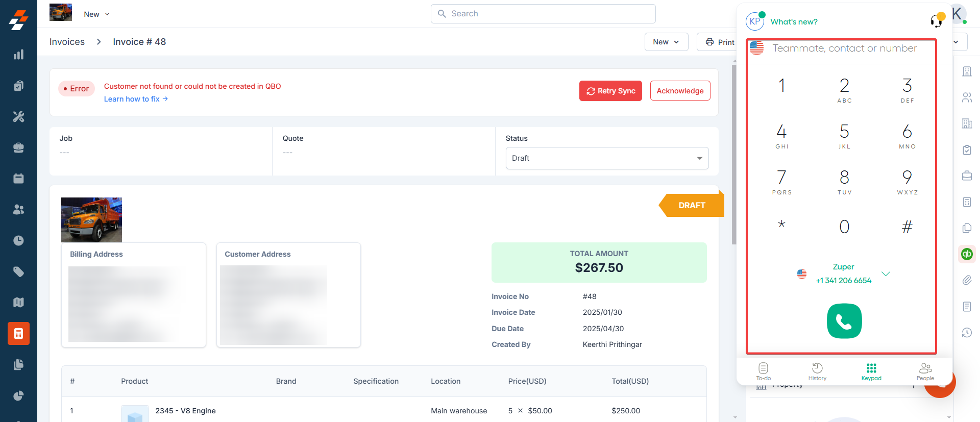Tap the keypad asterisk key

point(781,225)
